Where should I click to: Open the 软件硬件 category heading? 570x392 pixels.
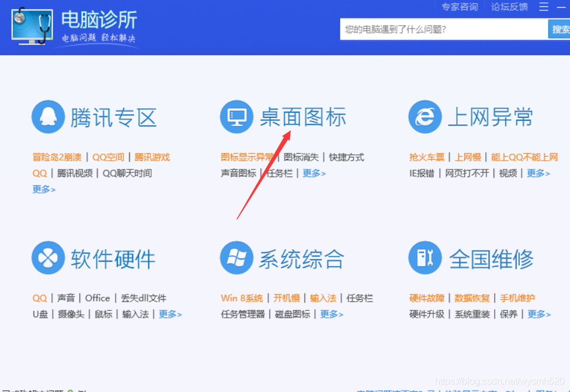[x=113, y=259]
